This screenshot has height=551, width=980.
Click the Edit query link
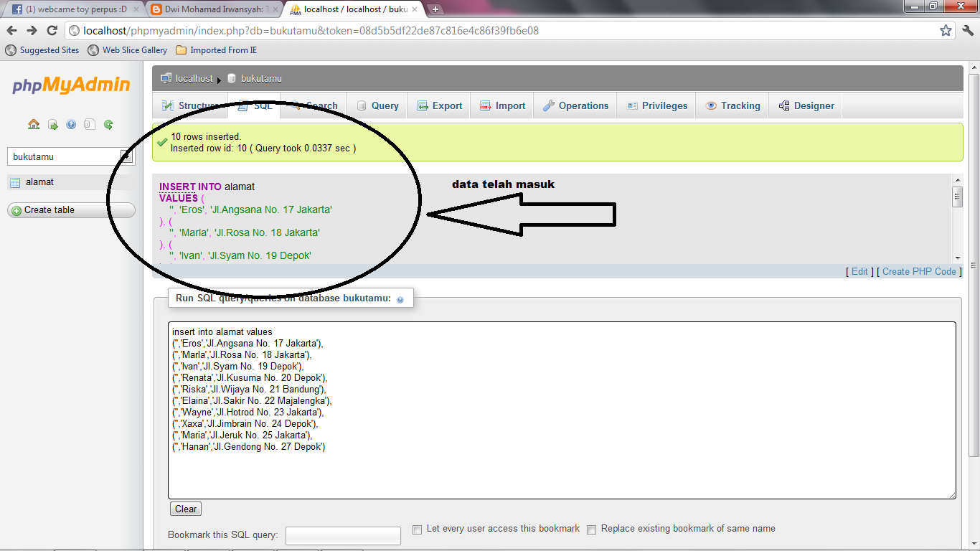coord(859,272)
